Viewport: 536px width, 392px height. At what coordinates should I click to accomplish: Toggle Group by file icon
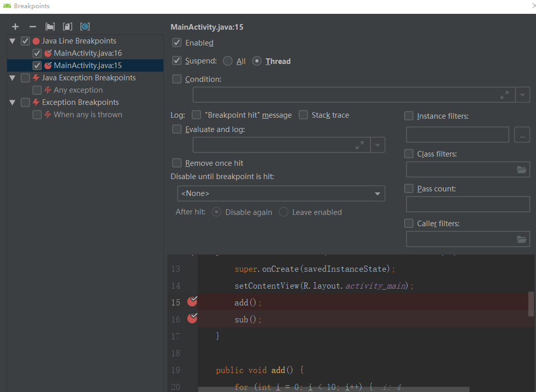pos(68,27)
